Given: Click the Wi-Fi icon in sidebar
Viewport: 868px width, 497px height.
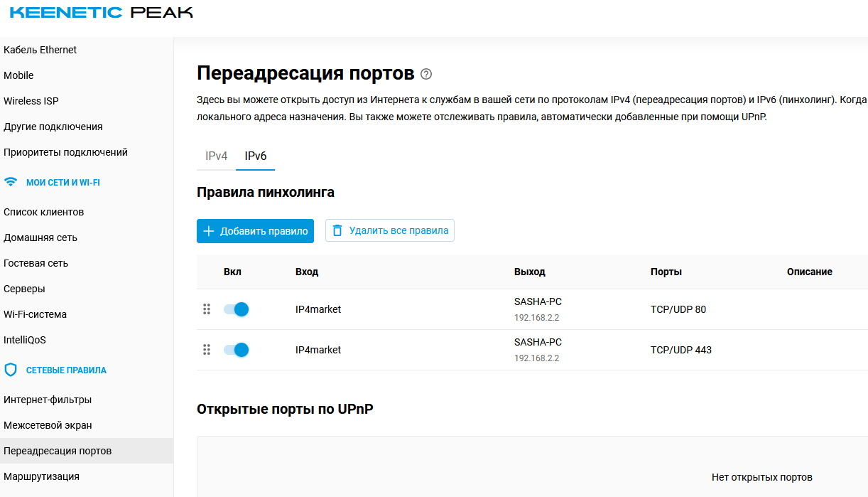Looking at the screenshot, I should 11,182.
